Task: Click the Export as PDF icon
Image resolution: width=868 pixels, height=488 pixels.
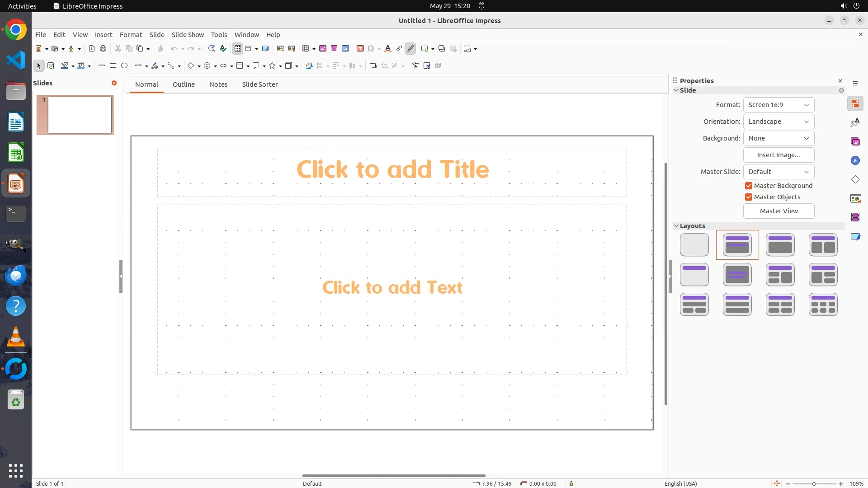Action: pos(92,49)
